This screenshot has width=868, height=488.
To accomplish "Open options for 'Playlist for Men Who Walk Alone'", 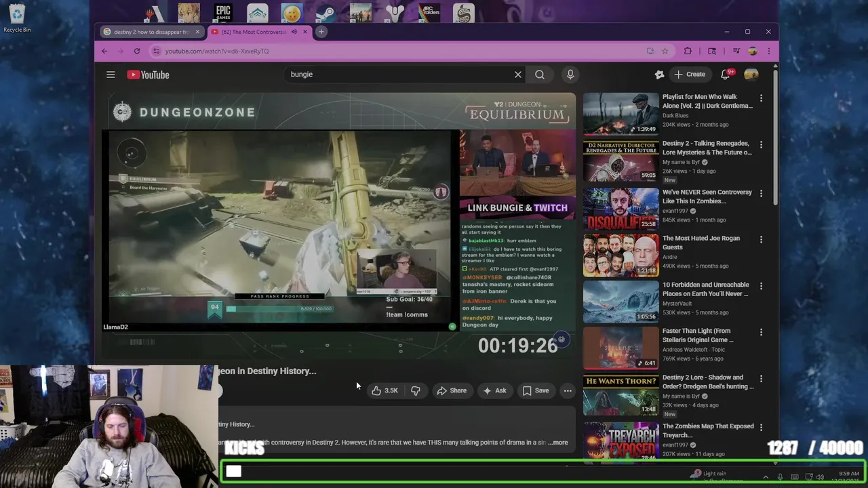I will pyautogui.click(x=761, y=98).
